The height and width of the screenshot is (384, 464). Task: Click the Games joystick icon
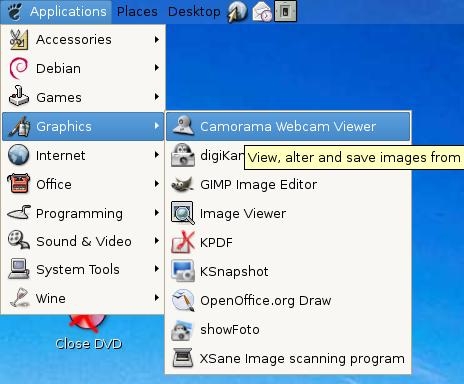19,96
